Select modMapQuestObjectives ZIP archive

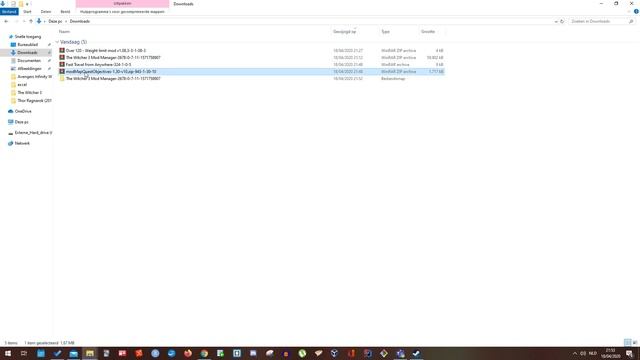coord(251,71)
